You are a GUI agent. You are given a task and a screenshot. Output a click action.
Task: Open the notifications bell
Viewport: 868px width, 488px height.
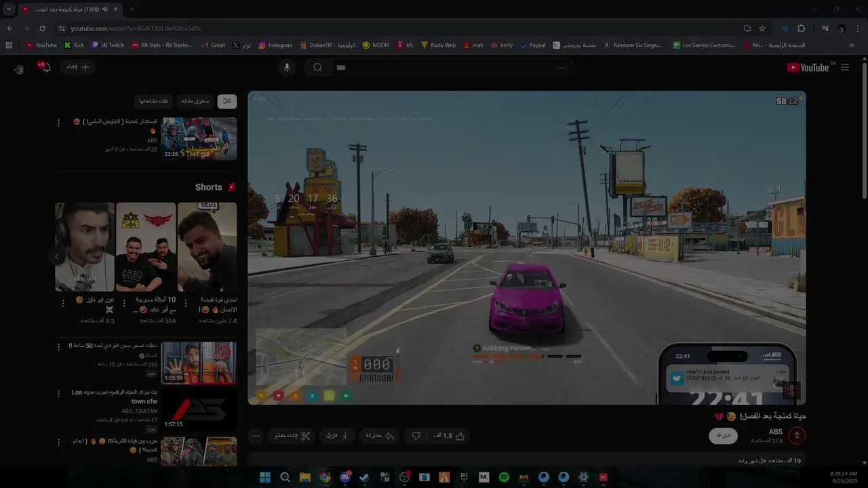pyautogui.click(x=45, y=67)
